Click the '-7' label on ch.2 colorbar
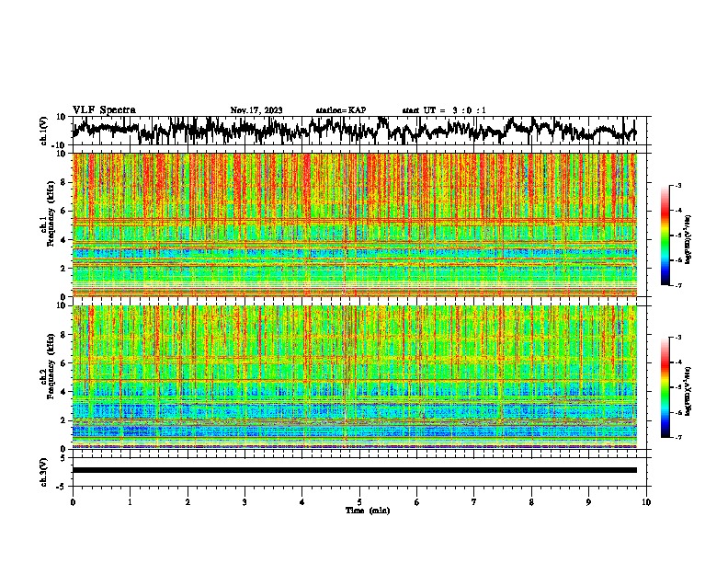This screenshot has height=563, width=728. pyautogui.click(x=677, y=437)
